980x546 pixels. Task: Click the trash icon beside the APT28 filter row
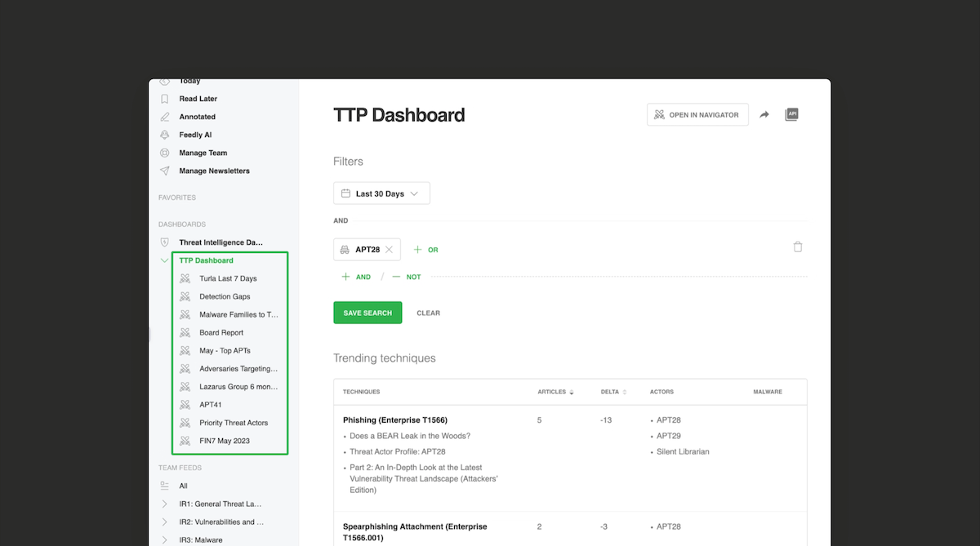tap(798, 246)
